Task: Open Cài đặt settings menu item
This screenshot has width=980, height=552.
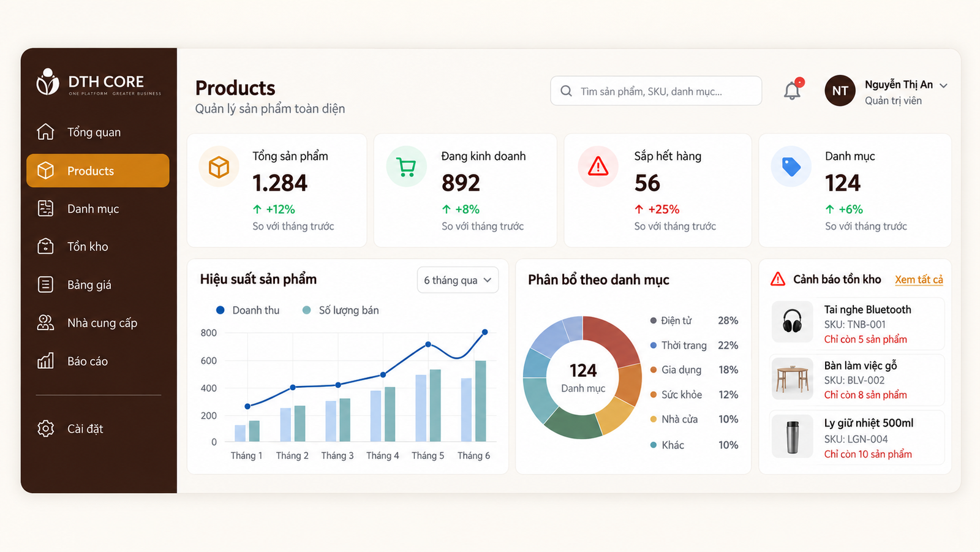Action: [98, 428]
